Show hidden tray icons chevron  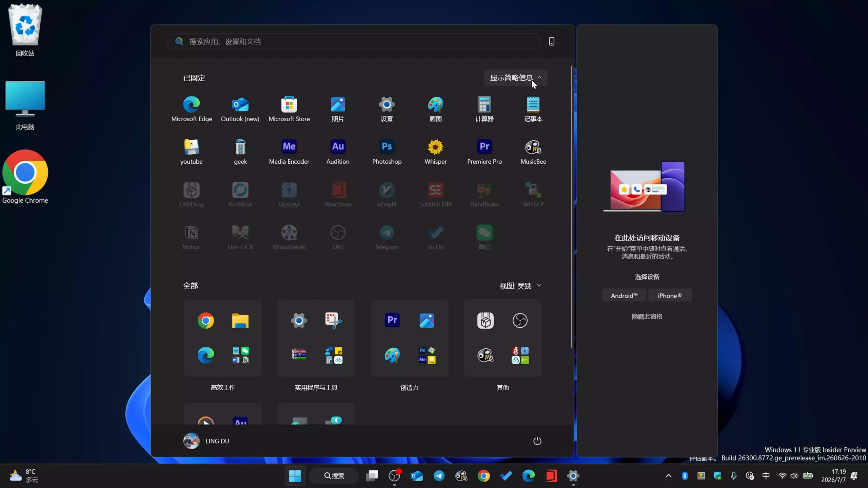click(668, 476)
